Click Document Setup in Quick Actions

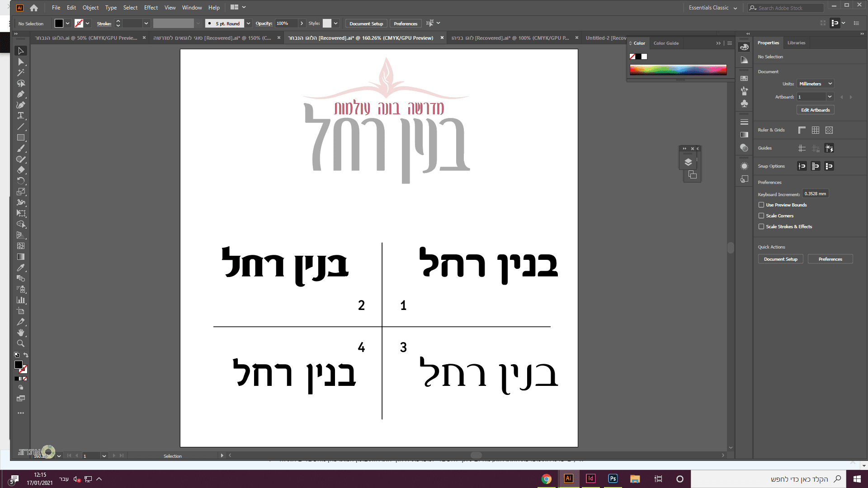[780, 259]
